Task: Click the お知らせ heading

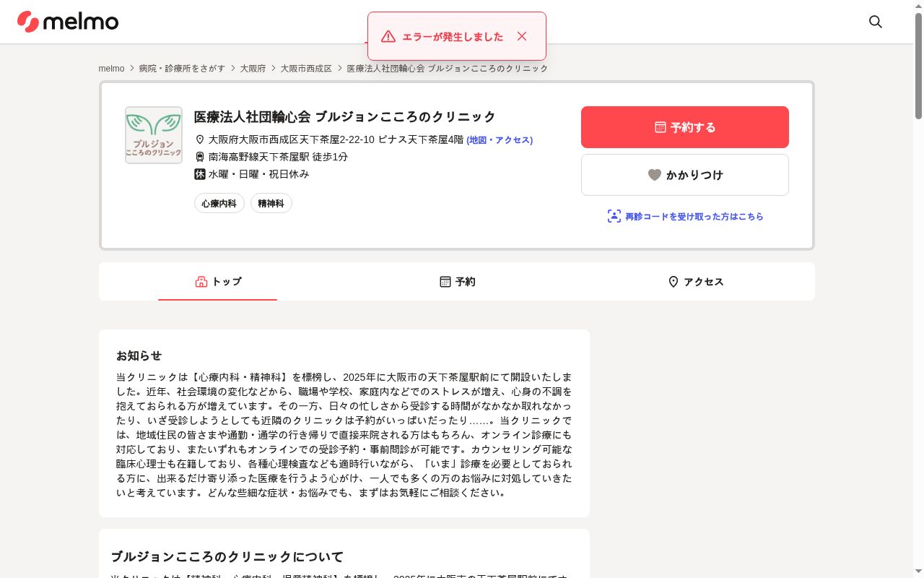Action: coord(139,355)
